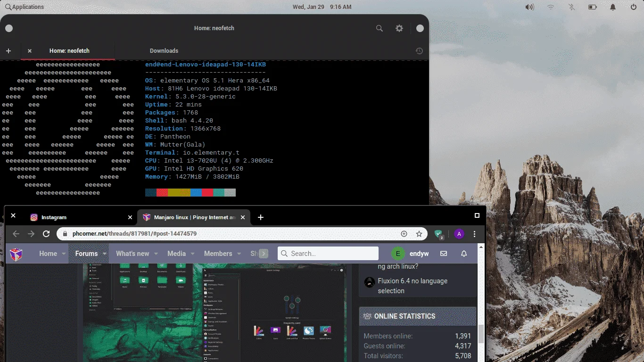Open the Manjaro desktop screenshot image
Viewport: 644px width, 362px height.
(215, 313)
